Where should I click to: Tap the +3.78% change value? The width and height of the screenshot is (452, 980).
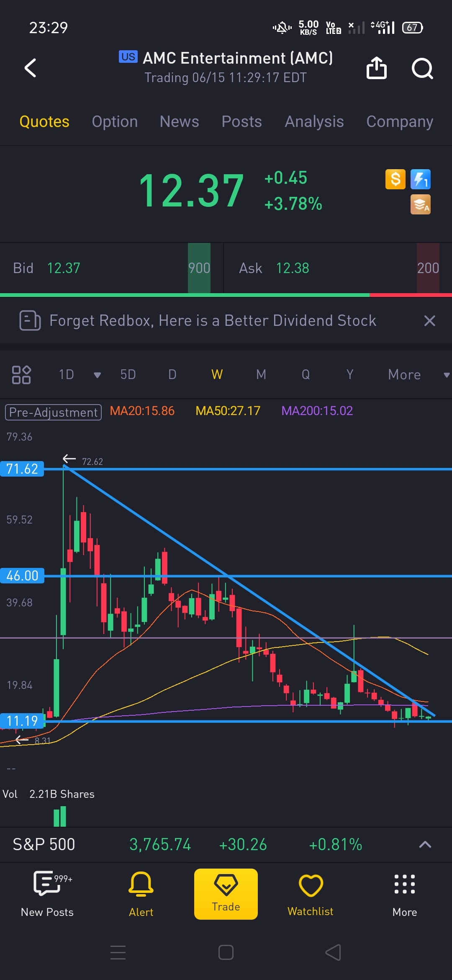click(x=293, y=204)
